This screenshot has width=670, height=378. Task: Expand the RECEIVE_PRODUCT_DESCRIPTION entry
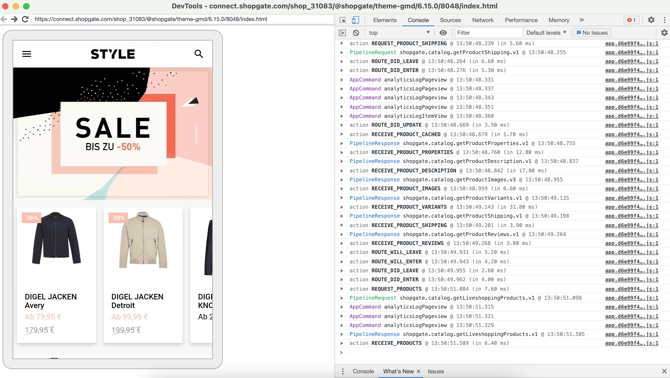click(x=341, y=170)
